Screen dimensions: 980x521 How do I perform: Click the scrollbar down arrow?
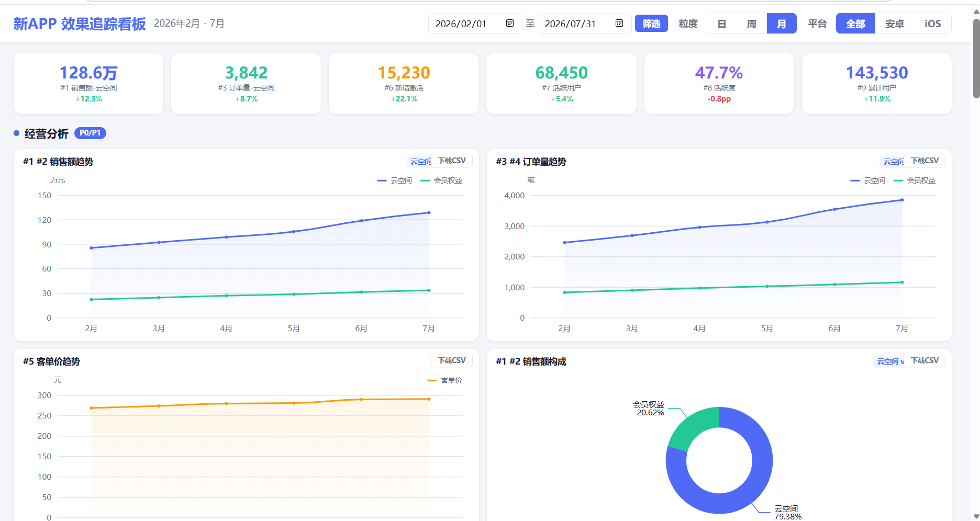coord(976,516)
